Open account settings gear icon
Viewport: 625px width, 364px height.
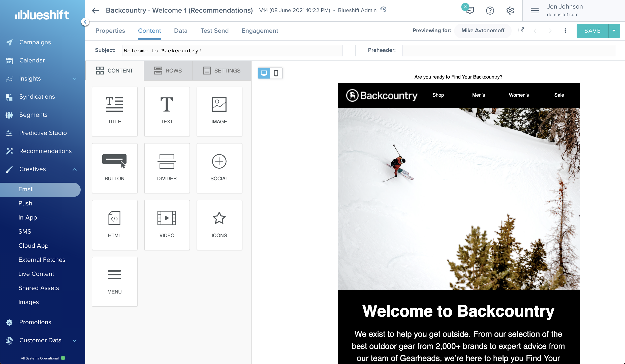pyautogui.click(x=510, y=11)
